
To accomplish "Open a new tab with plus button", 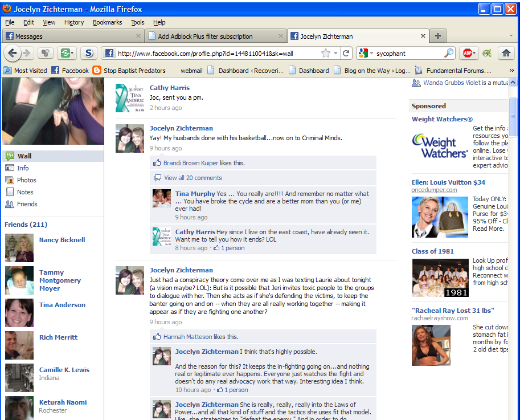I will (438, 36).
